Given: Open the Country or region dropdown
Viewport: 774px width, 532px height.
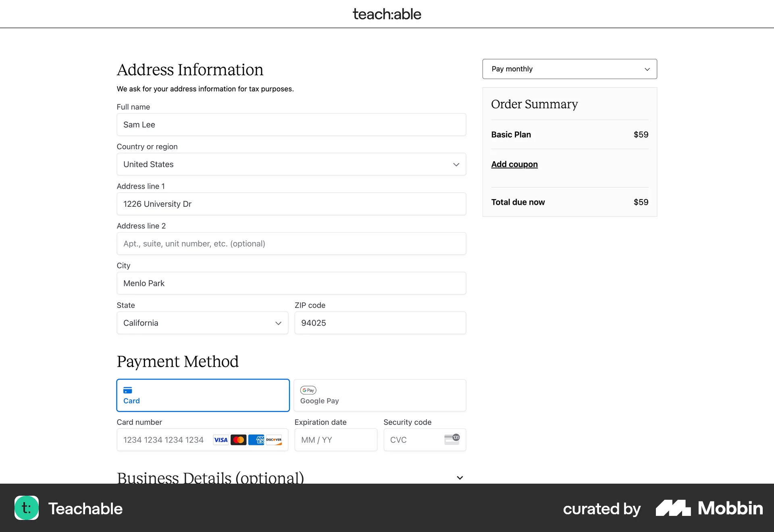Looking at the screenshot, I should pyautogui.click(x=291, y=164).
